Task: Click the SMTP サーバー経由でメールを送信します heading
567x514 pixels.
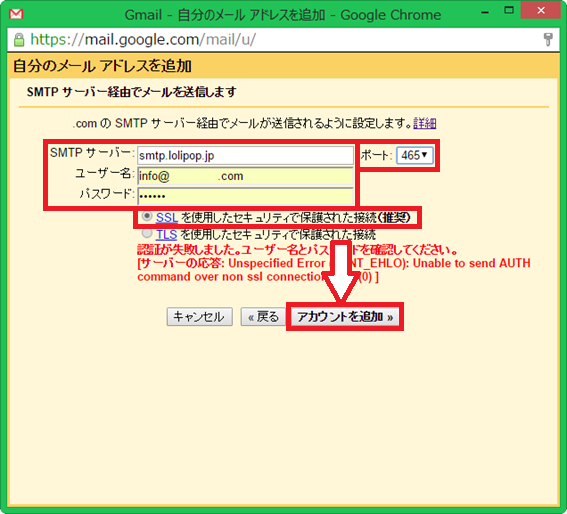Action: [x=132, y=92]
